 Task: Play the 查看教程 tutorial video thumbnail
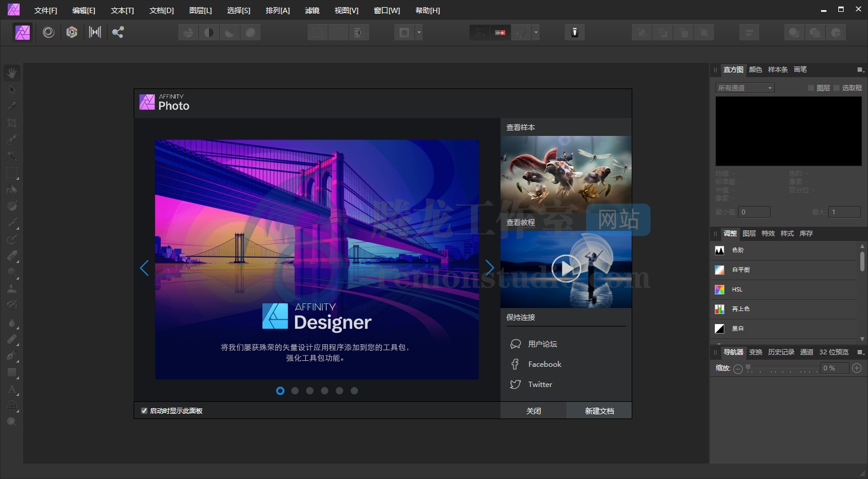566,269
